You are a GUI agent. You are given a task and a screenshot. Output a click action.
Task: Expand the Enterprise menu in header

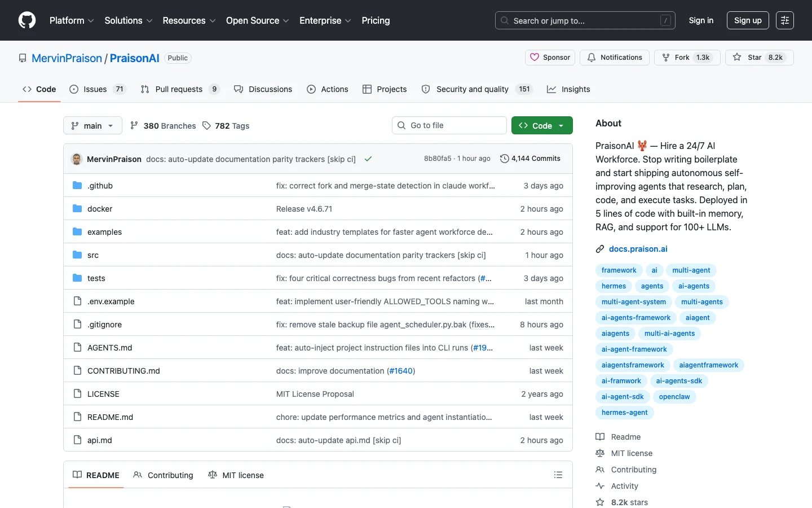click(x=325, y=20)
